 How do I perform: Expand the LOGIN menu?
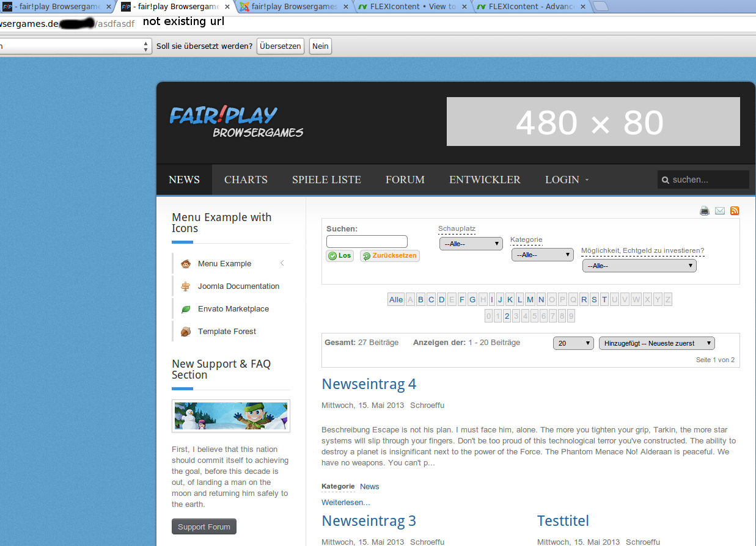click(567, 180)
